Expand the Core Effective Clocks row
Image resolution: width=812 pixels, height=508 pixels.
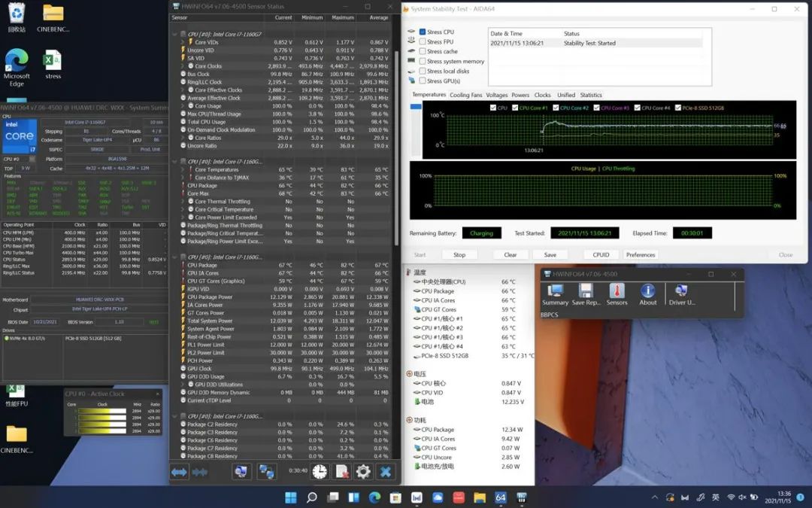182,90
